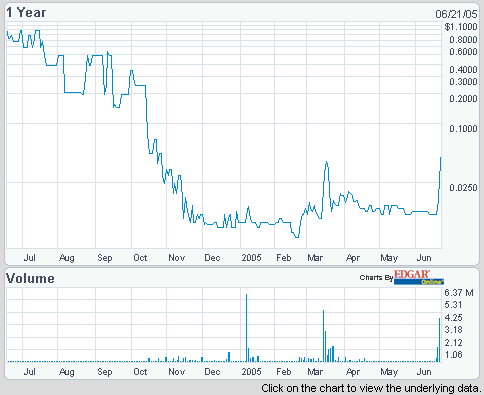Click the price chart's Aug month label

(x=67, y=258)
